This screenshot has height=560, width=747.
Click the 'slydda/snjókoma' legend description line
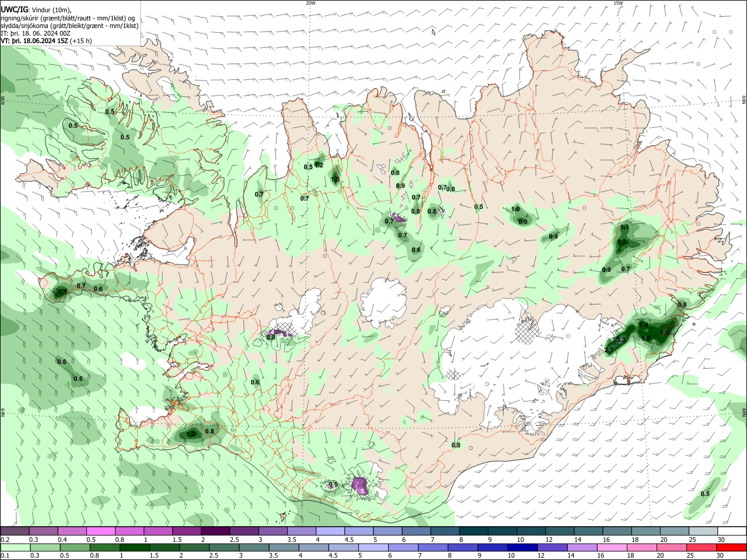(69, 26)
